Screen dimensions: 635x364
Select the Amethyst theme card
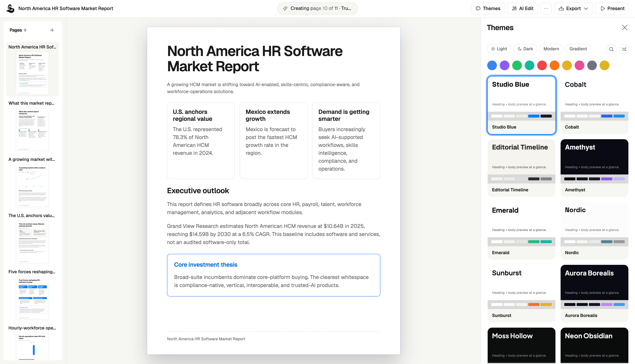[594, 168]
